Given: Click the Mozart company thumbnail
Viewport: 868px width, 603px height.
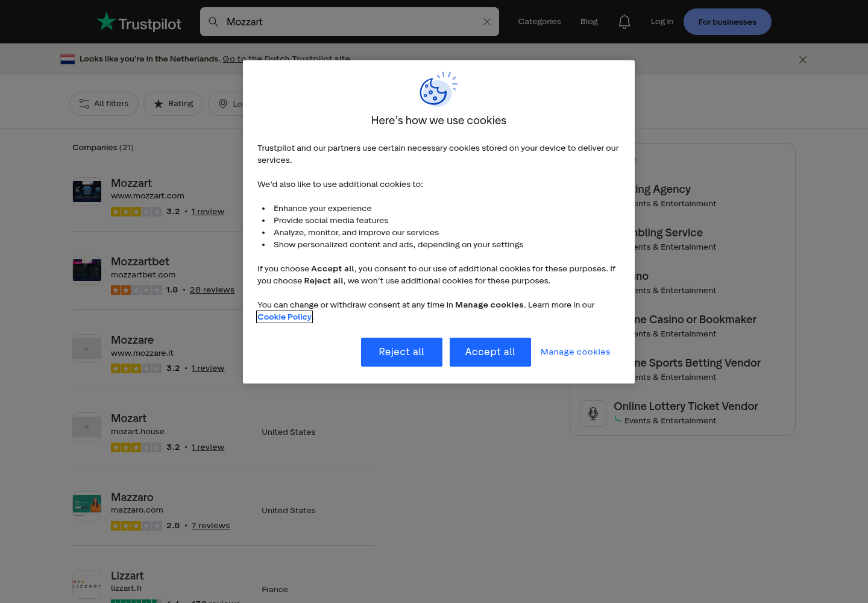Looking at the screenshot, I should point(87,427).
